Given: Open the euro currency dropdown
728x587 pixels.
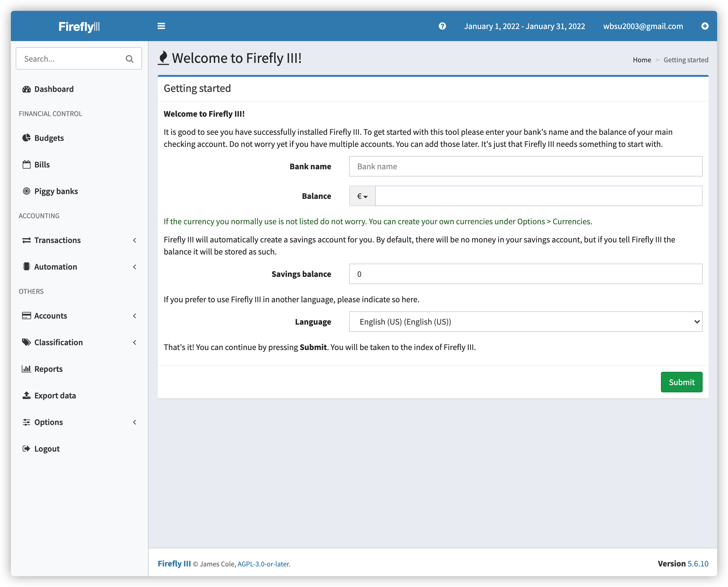Looking at the screenshot, I should (362, 196).
